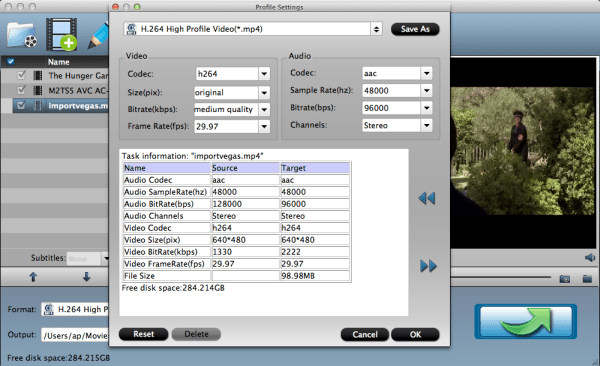The width and height of the screenshot is (600, 366).
Task: Start conversion with the big green arrow button
Action: (x=526, y=322)
